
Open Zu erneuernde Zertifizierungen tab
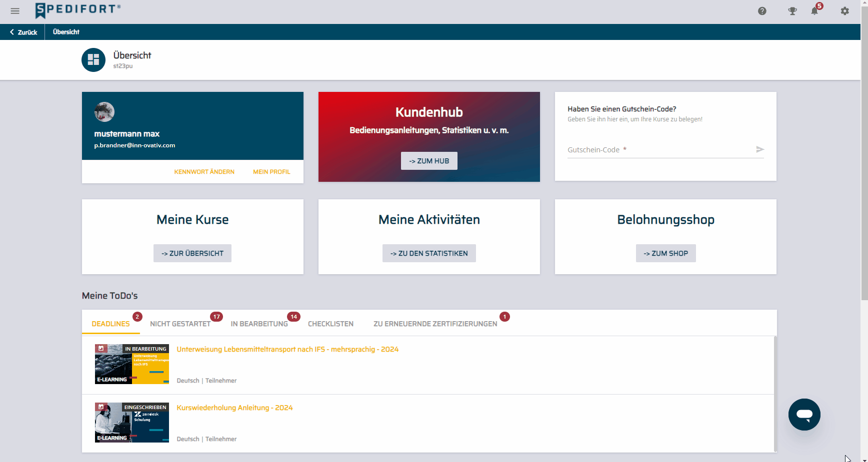tap(435, 324)
